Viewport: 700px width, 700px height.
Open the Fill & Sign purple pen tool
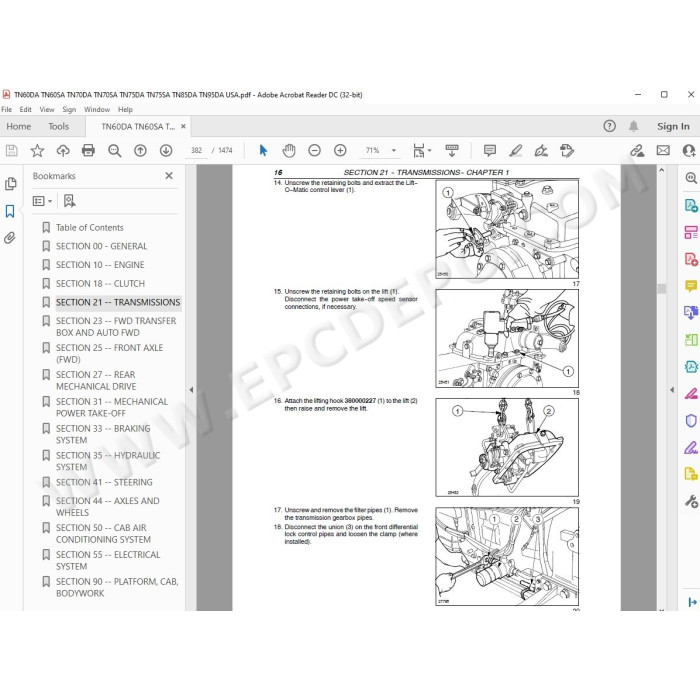tap(691, 447)
